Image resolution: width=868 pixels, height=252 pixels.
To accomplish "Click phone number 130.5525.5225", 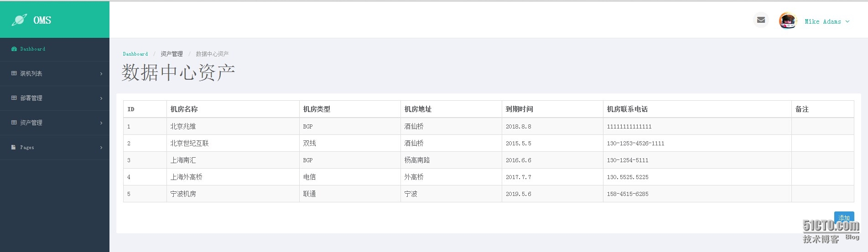I will 627,177.
